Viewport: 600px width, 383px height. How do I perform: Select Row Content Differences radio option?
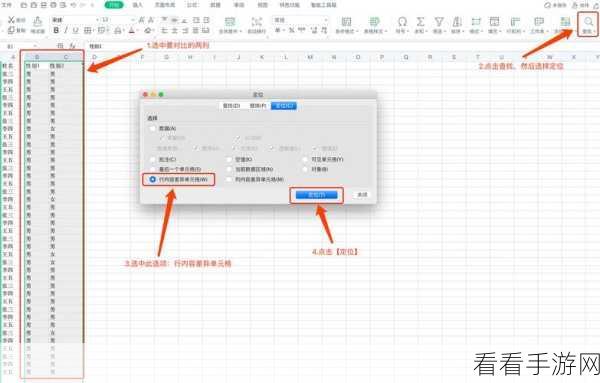coord(153,179)
